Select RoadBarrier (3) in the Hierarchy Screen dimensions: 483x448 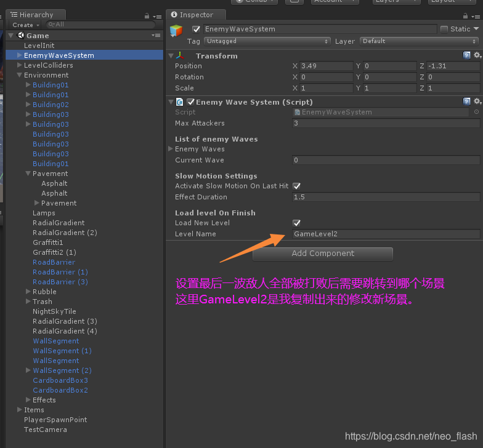(x=60, y=282)
